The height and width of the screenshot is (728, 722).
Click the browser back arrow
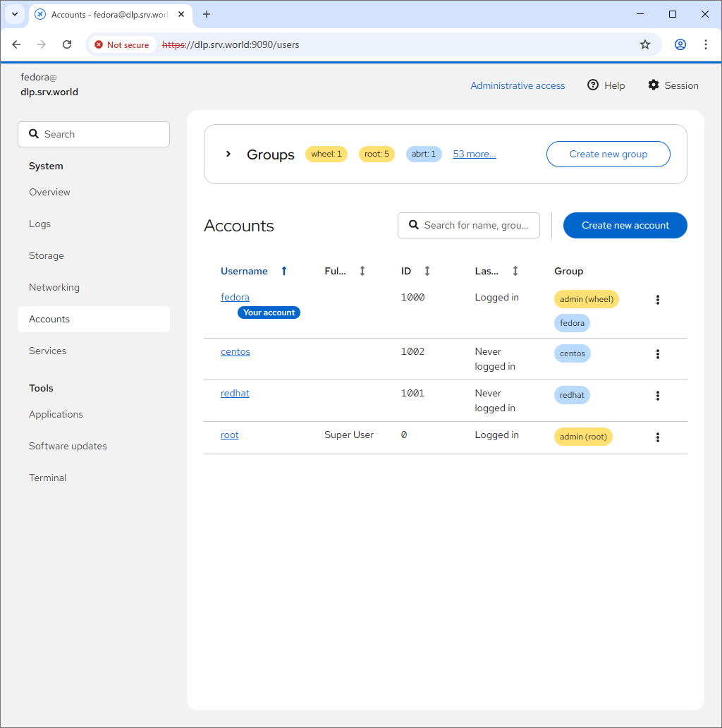pyautogui.click(x=16, y=44)
